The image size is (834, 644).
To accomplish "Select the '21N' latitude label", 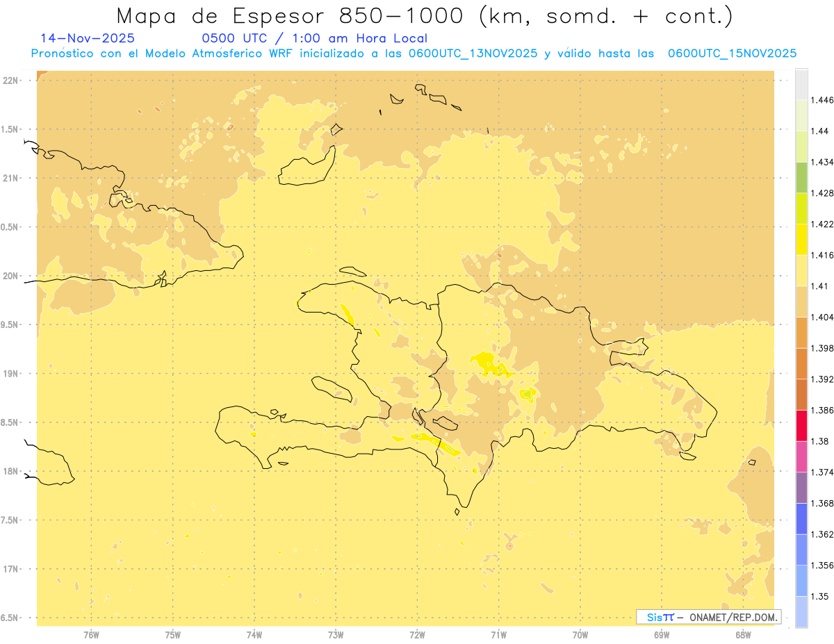I will 10,179.
